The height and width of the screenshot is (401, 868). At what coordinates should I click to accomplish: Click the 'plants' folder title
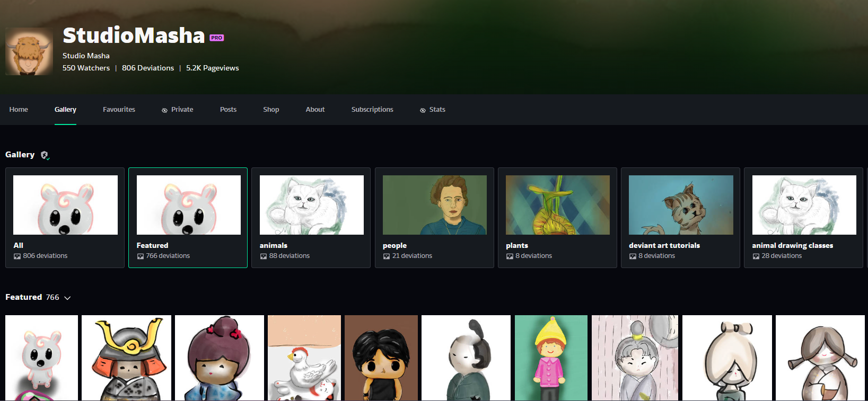point(517,246)
